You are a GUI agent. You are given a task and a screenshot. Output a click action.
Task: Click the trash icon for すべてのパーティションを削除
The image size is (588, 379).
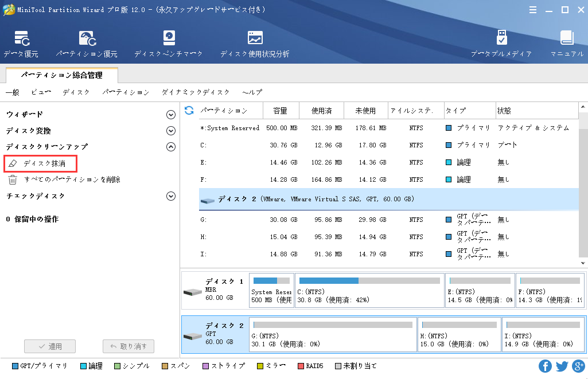click(13, 180)
